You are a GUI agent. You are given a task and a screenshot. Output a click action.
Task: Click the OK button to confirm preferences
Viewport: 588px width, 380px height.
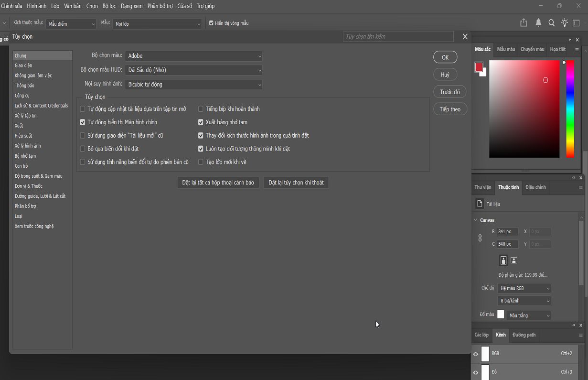445,57
